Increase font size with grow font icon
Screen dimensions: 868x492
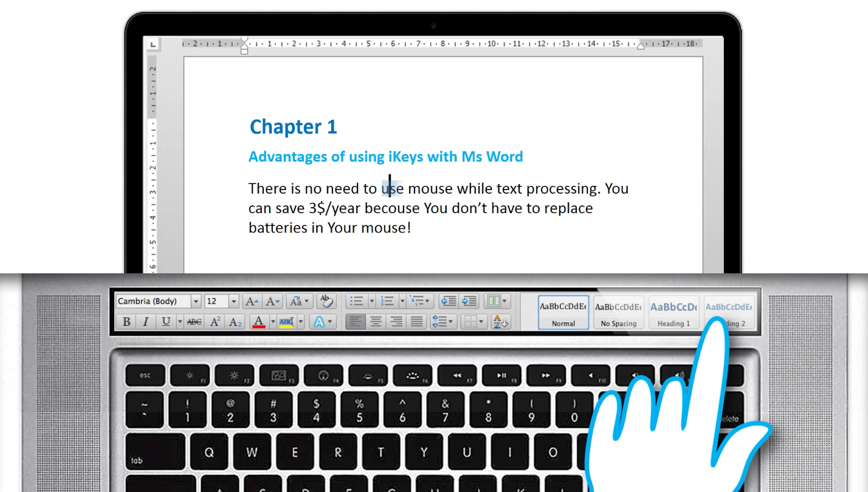(x=252, y=301)
